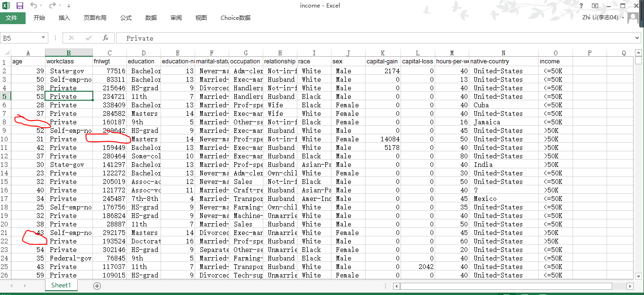
Task: Click the Select All corner triangle
Action: click(6, 53)
